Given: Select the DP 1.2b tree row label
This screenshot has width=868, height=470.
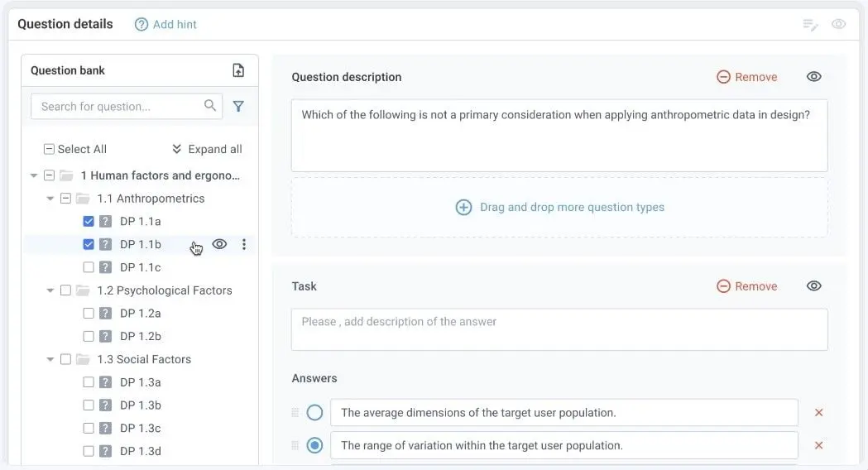Looking at the screenshot, I should 141,336.
